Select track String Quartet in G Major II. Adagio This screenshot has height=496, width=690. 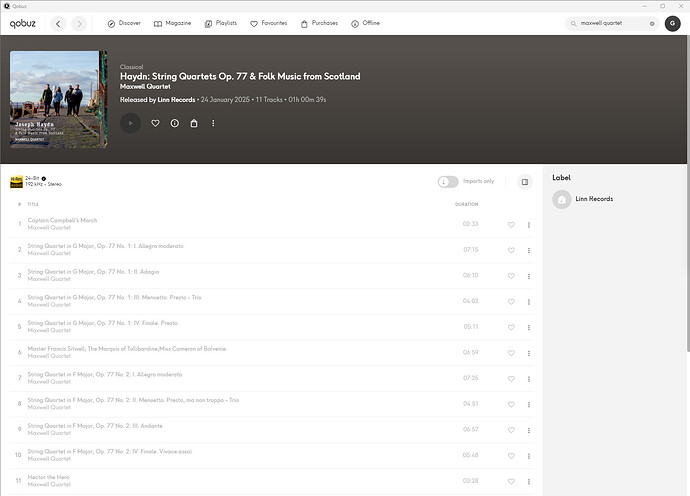click(93, 272)
